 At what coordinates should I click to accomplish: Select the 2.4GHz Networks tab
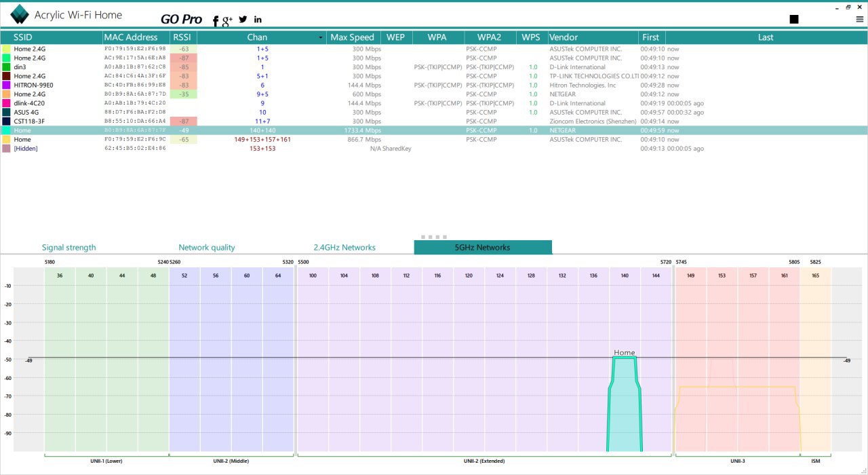click(344, 248)
